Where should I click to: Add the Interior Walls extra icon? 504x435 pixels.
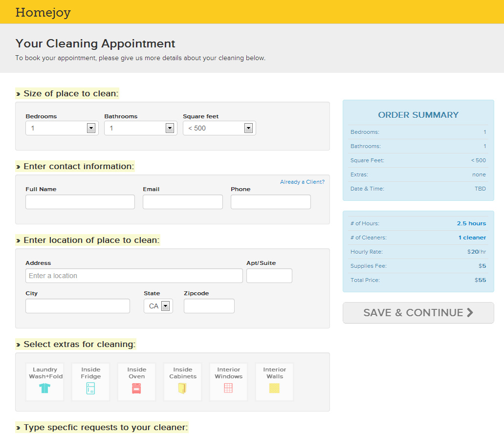(274, 388)
